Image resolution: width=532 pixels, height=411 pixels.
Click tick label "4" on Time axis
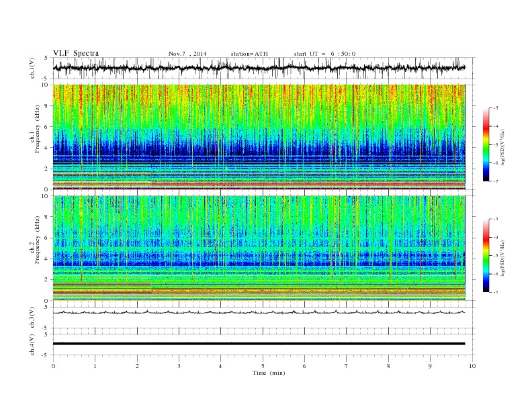(x=220, y=366)
